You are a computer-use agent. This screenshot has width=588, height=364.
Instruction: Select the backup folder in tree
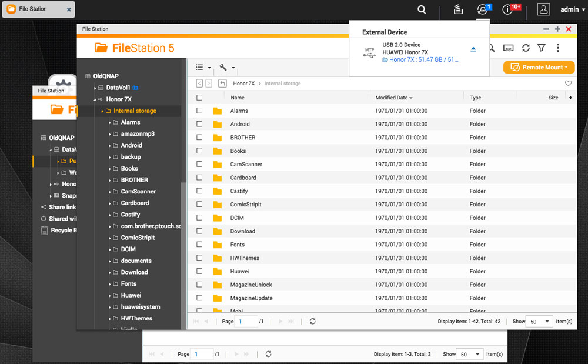(x=131, y=156)
